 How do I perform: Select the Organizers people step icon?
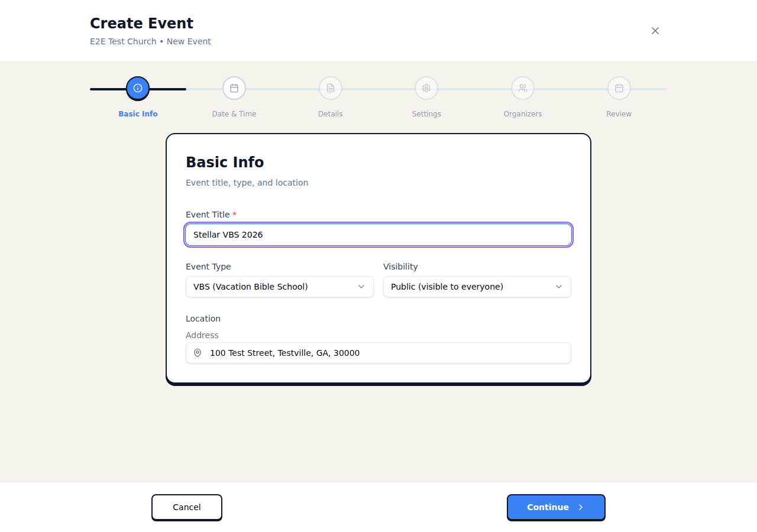coord(523,88)
